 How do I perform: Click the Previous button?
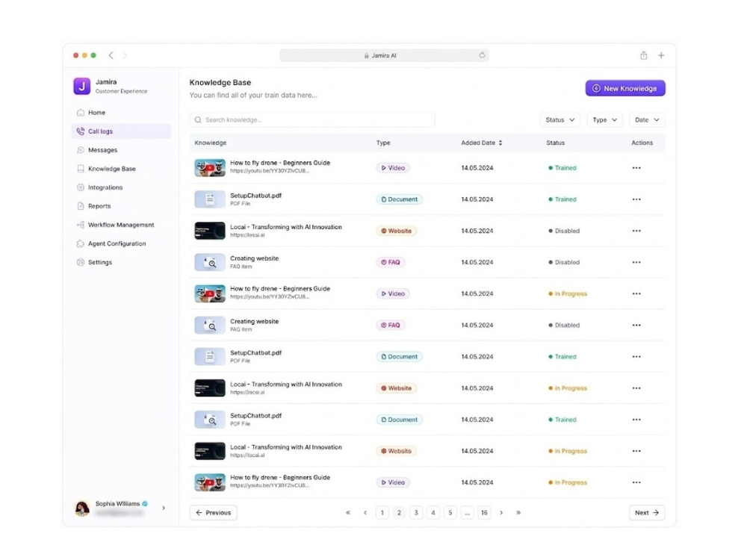pos(214,513)
